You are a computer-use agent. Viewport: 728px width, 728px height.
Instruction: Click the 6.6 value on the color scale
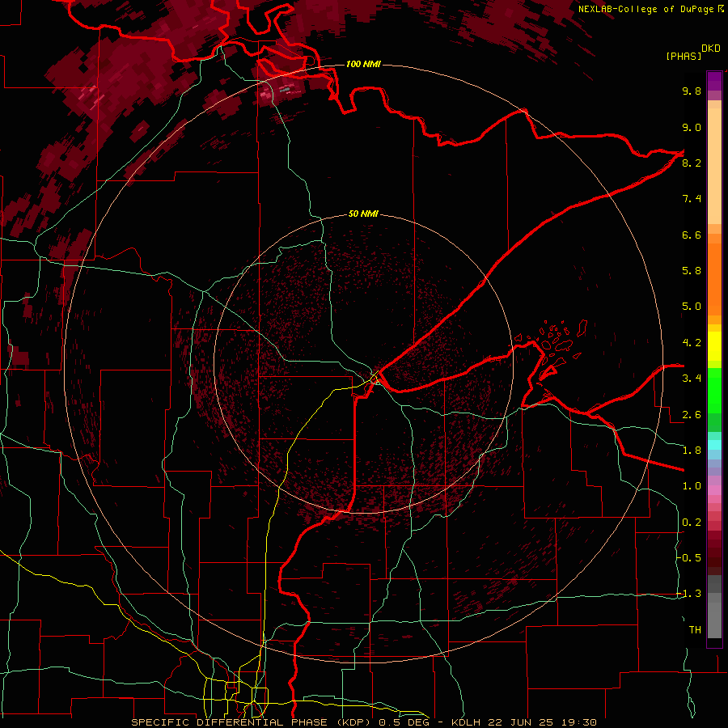pyautogui.click(x=692, y=235)
